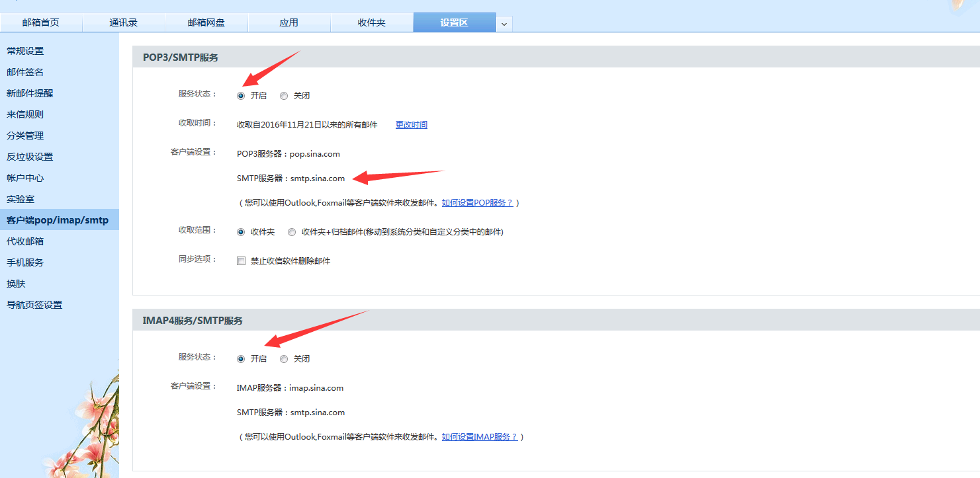Open the 收件夹 tab
The width and height of the screenshot is (980, 478).
372,22
